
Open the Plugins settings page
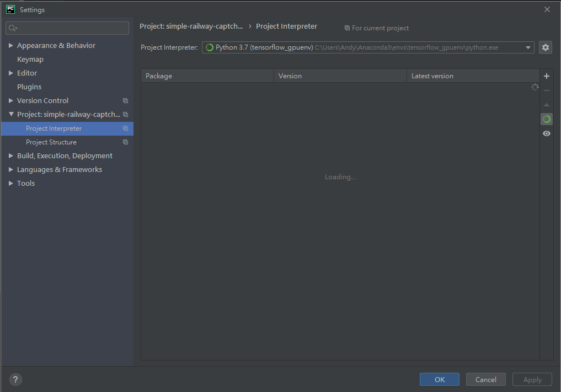tap(29, 87)
